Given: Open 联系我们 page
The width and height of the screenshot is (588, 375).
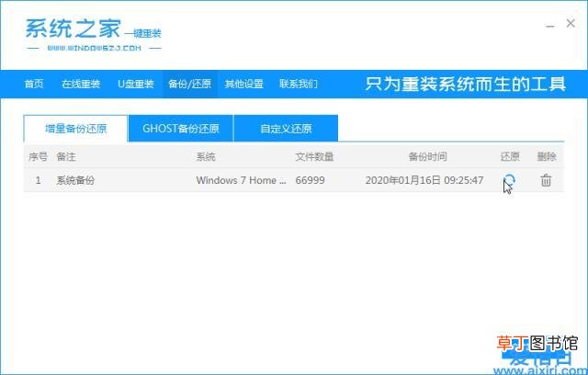Looking at the screenshot, I should (x=298, y=84).
